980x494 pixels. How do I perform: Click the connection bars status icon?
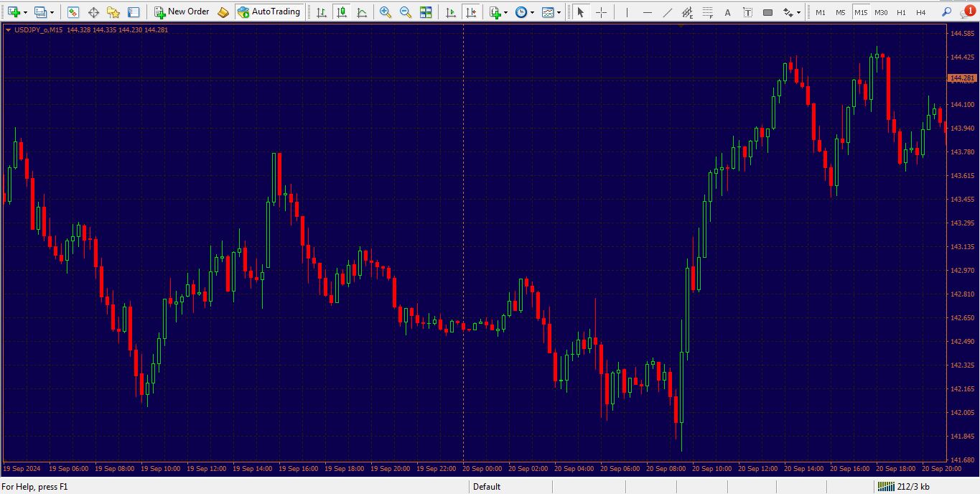pyautogui.click(x=887, y=487)
